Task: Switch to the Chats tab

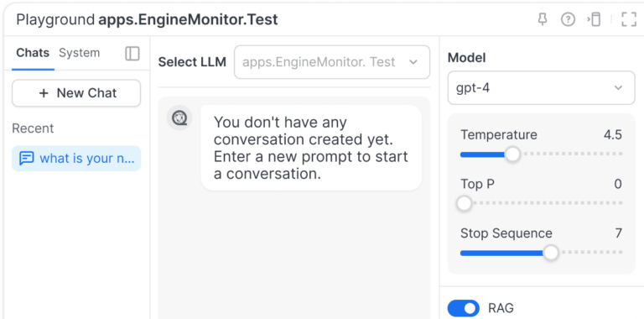Action: coord(33,53)
